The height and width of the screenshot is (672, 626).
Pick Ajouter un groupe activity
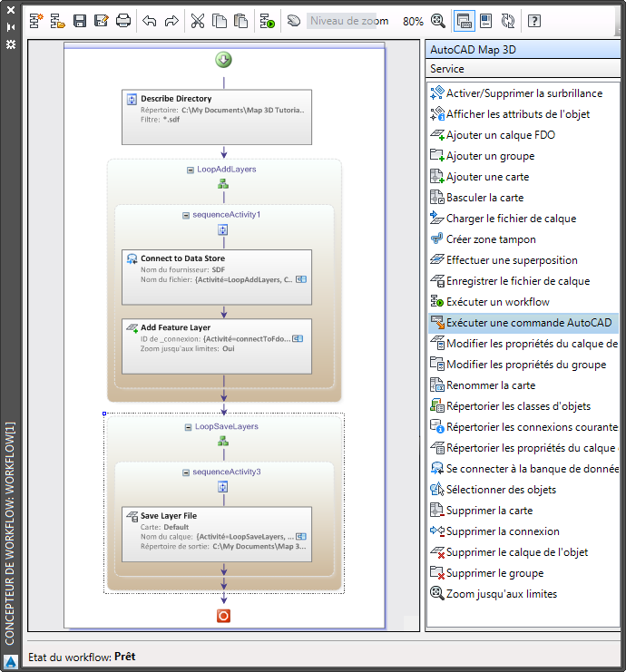(523, 156)
